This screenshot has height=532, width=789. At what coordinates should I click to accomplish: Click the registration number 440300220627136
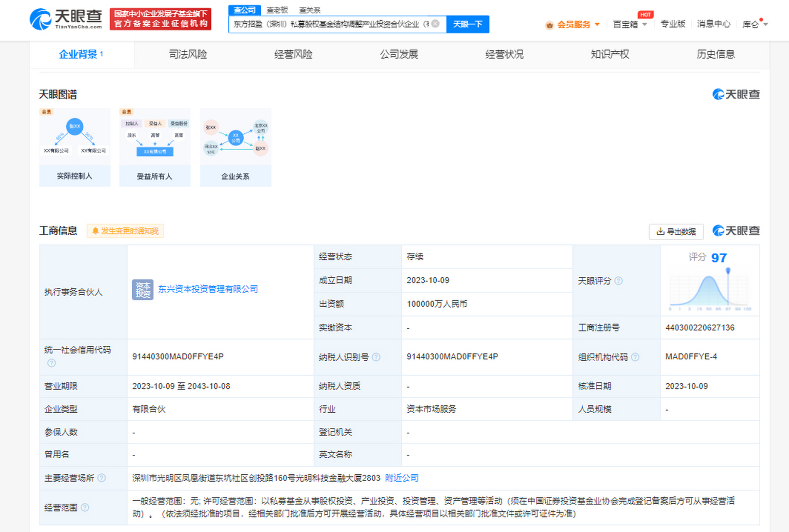[x=700, y=328]
